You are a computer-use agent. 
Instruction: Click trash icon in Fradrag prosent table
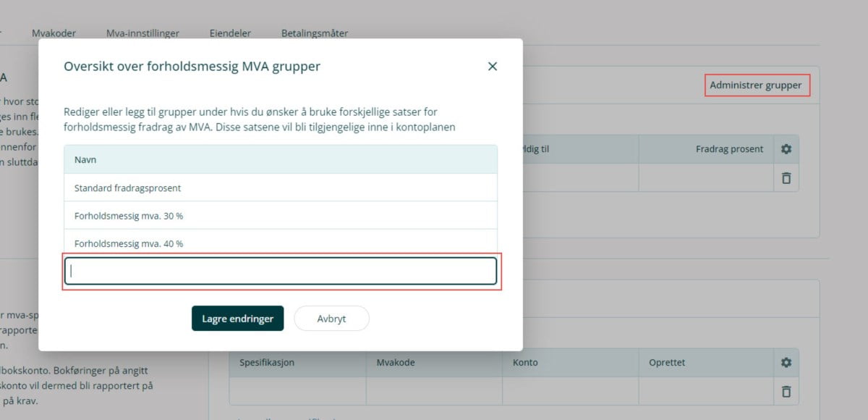click(x=786, y=178)
